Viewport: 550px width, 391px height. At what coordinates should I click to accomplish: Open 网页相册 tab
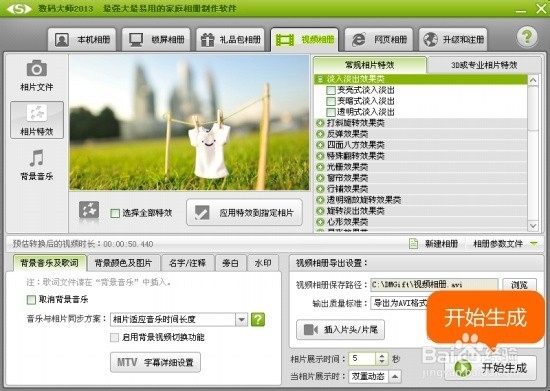pyautogui.click(x=379, y=40)
